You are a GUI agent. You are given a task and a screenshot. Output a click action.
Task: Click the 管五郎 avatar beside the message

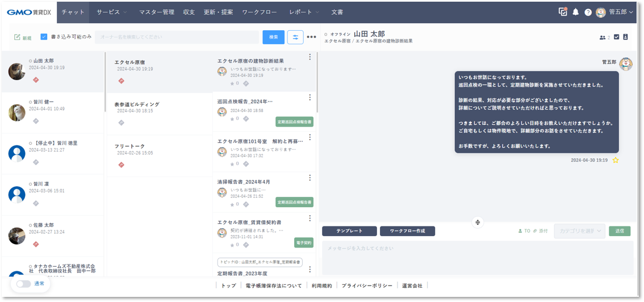pyautogui.click(x=625, y=64)
